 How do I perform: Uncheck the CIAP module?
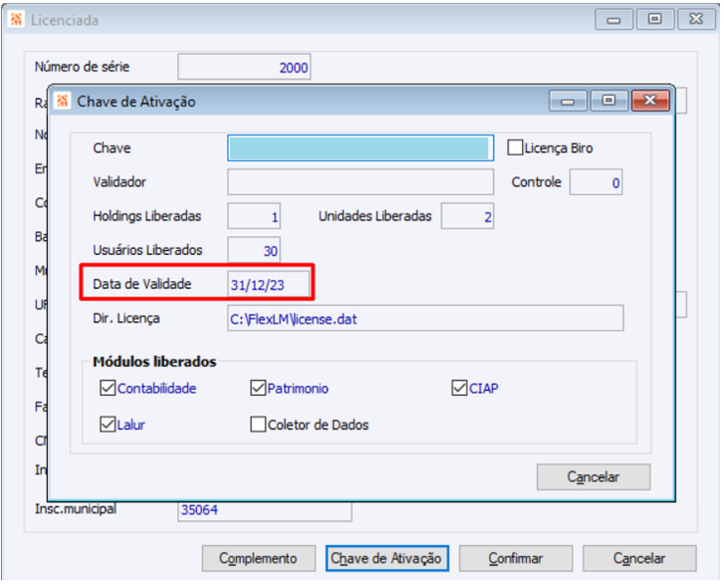[459, 388]
